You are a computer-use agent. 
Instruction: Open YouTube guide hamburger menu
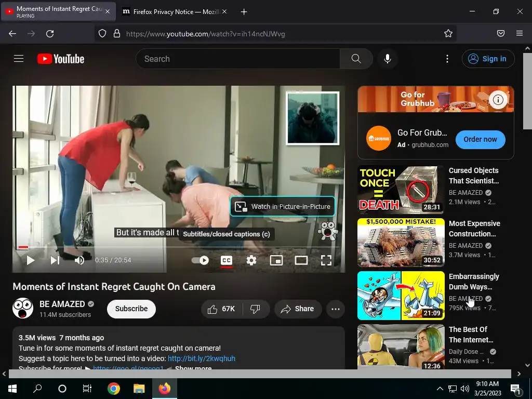pyautogui.click(x=19, y=59)
